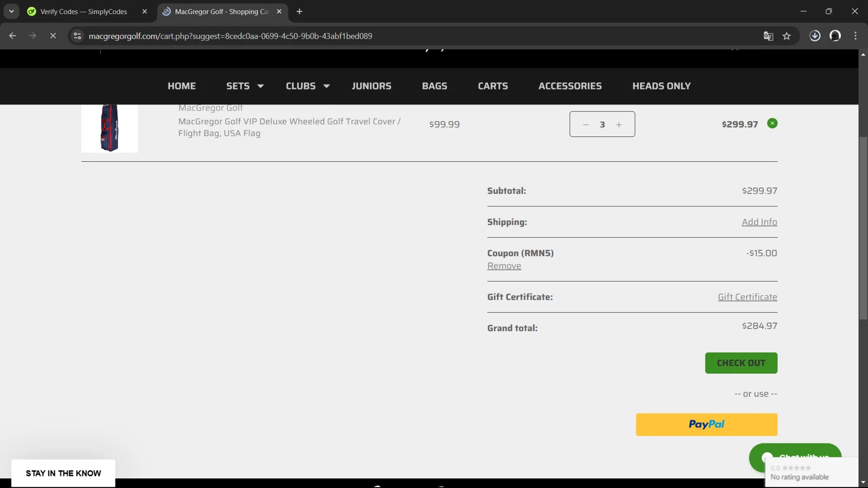The image size is (868, 488).
Task: Open the MacGregor Golf VIP Deluxe product link
Action: point(289,127)
